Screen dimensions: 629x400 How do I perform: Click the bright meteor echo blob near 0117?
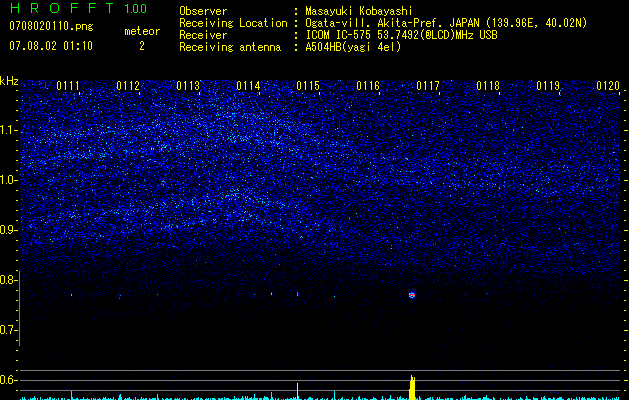click(x=412, y=295)
